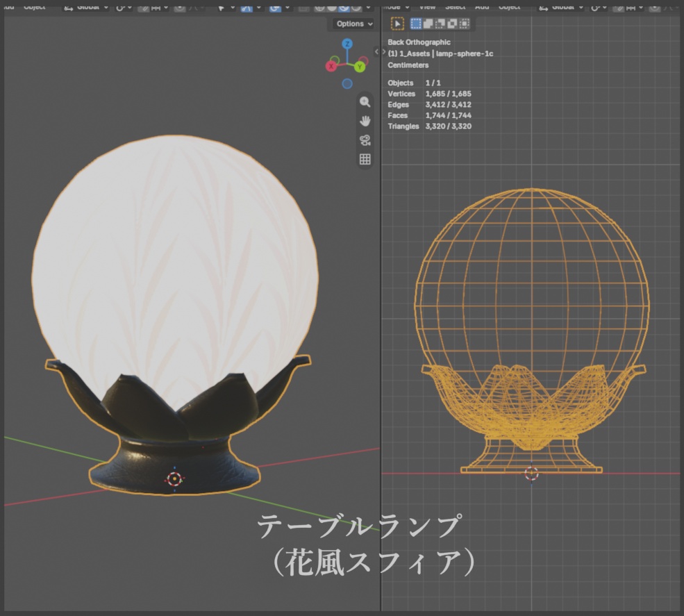The image size is (684, 616).
Task: Open View menu in right viewport header
Action: (x=427, y=7)
